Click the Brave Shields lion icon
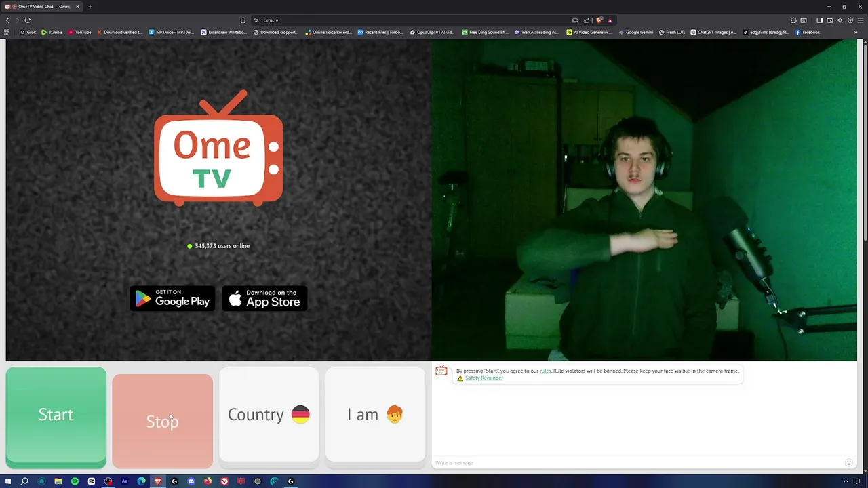868x488 pixels. pos(599,20)
